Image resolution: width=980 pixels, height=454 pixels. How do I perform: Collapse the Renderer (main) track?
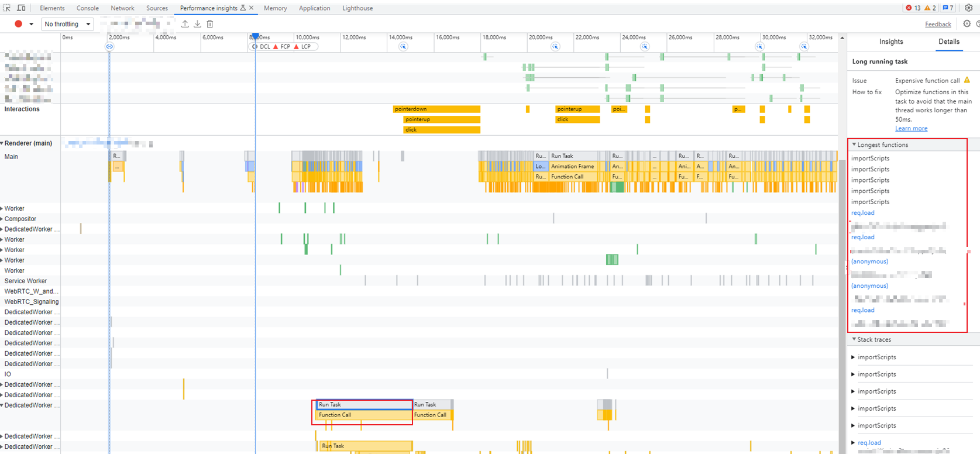pyautogui.click(x=2, y=143)
